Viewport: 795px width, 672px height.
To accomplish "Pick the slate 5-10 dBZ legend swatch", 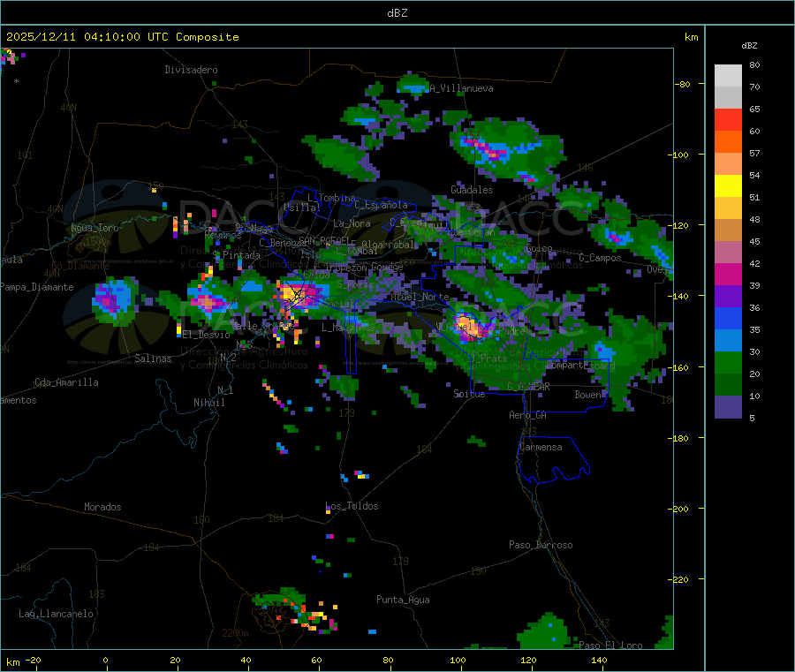I will pyautogui.click(x=728, y=407).
